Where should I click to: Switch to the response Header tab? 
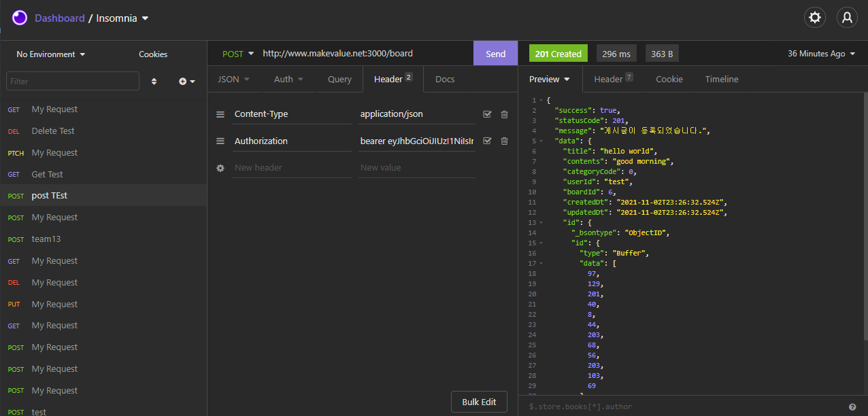tap(614, 79)
